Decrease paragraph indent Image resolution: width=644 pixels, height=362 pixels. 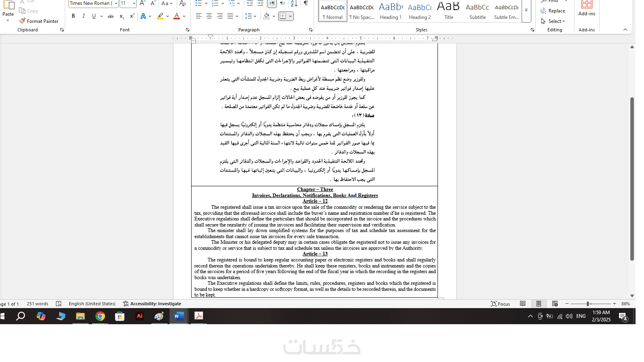(x=250, y=3)
